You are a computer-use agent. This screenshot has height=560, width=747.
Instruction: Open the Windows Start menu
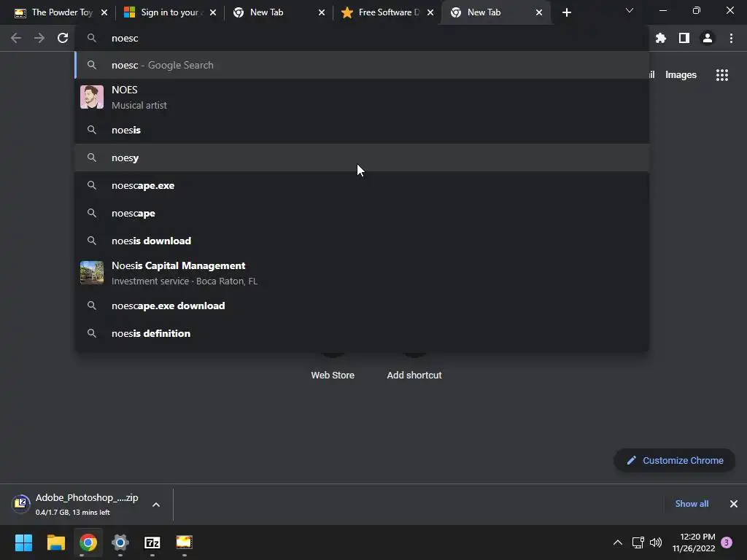pyautogui.click(x=23, y=542)
